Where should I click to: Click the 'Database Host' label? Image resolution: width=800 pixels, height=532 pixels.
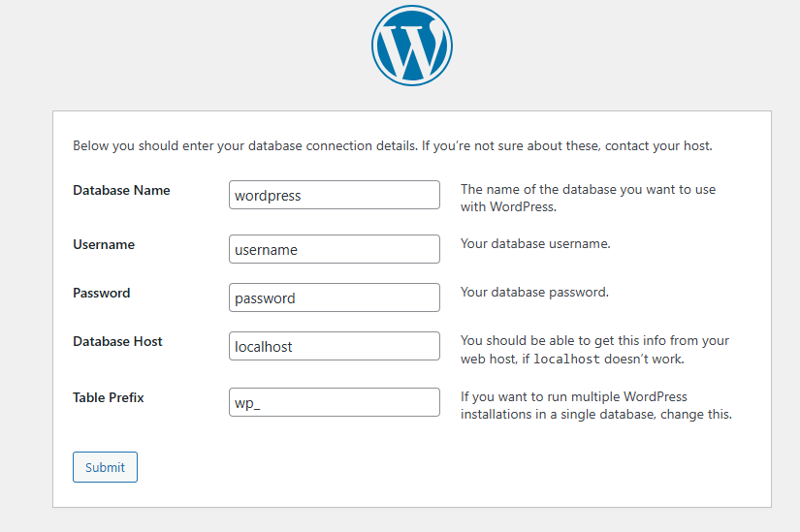coord(117,341)
